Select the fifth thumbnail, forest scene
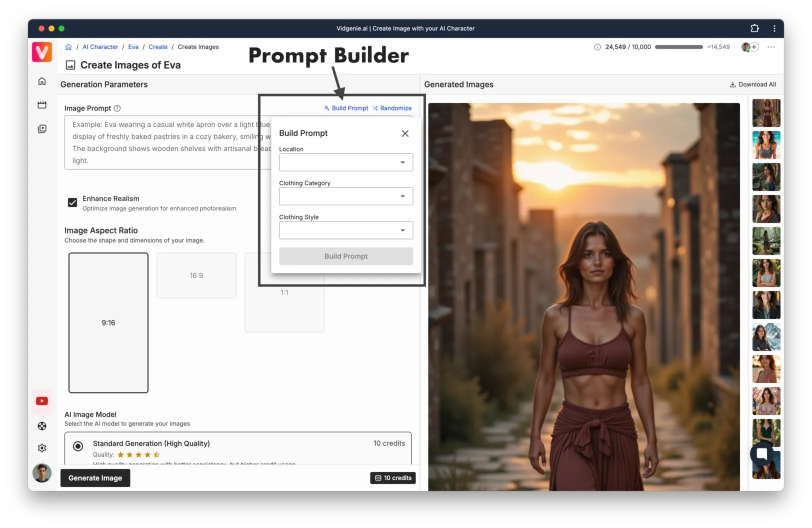This screenshot has height=528, width=812. pos(766,241)
